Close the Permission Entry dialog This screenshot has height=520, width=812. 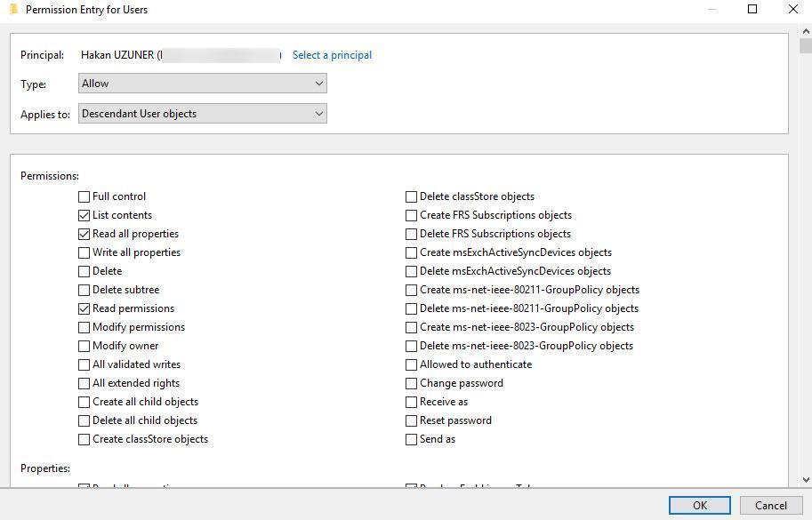(x=793, y=10)
